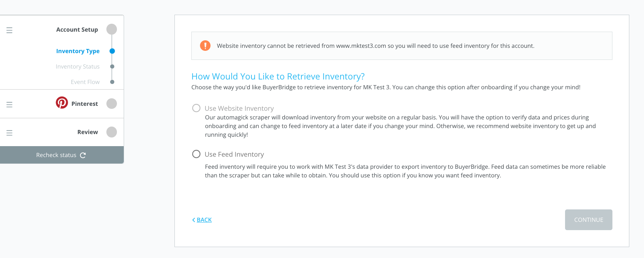Click the hamburger icon beside Review
The height and width of the screenshot is (258, 644).
(x=9, y=133)
